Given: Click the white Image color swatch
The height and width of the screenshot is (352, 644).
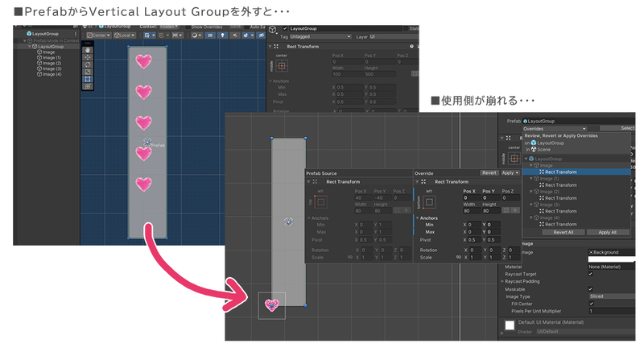Looking at the screenshot, I should click(612, 259).
